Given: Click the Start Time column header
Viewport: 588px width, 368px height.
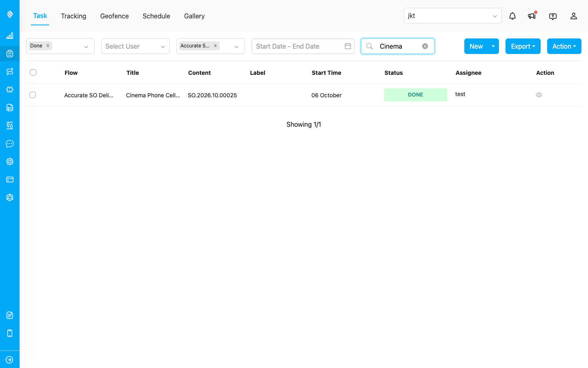Looking at the screenshot, I should click(x=327, y=73).
